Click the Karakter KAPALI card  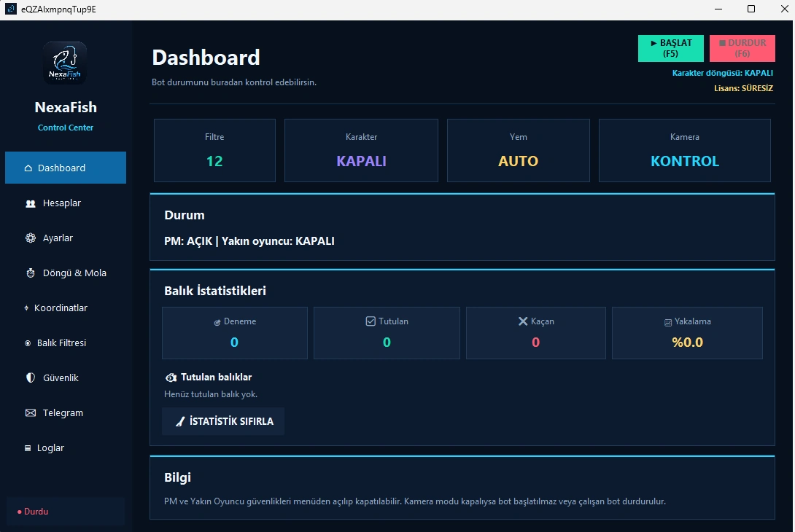[361, 150]
